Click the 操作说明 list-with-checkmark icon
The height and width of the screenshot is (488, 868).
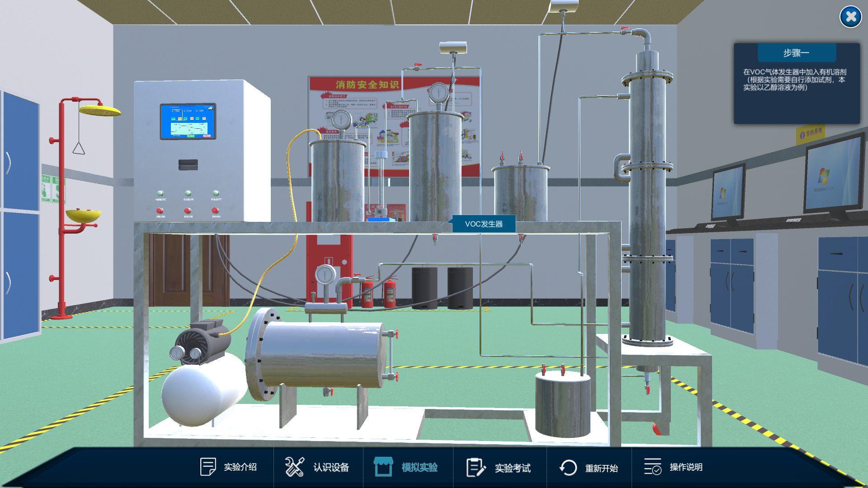coord(653,467)
